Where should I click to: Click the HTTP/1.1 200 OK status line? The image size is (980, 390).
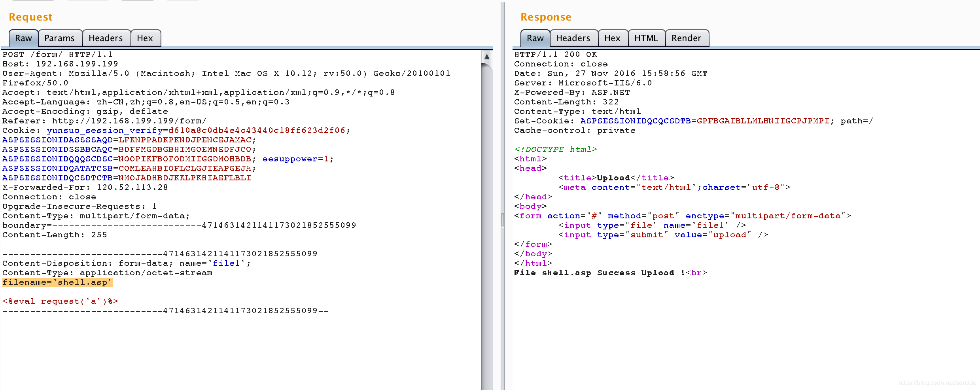555,54
